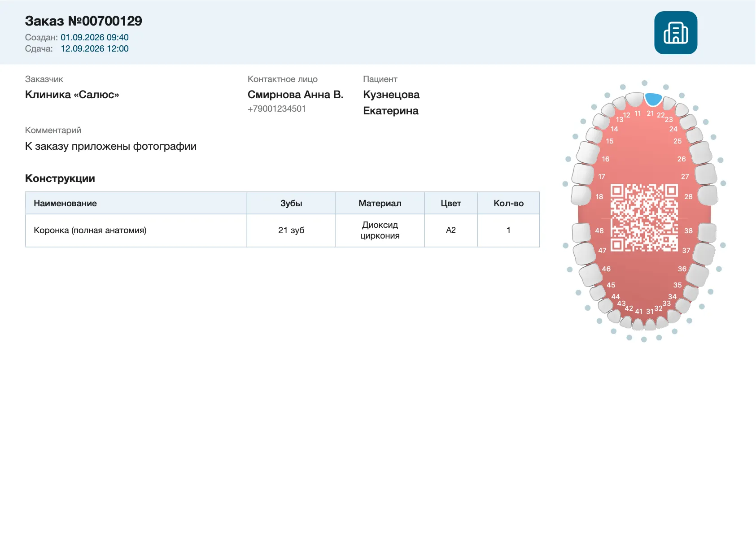Screen dimensions: 756x535
Task: Click contact name Смирнова Анна В.
Action: [x=296, y=95]
